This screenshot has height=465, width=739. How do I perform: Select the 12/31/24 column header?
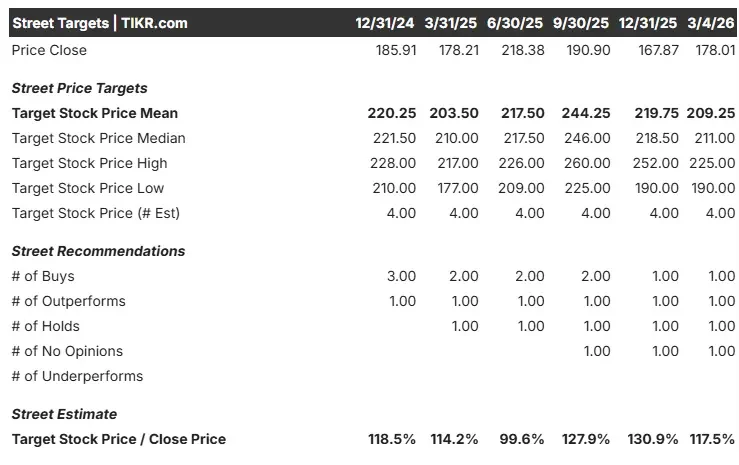385,22
